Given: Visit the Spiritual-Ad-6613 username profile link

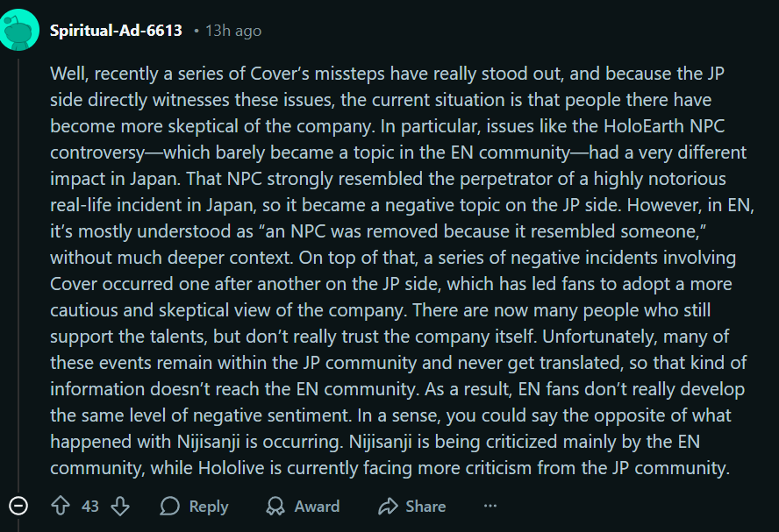Looking at the screenshot, I should [x=116, y=31].
